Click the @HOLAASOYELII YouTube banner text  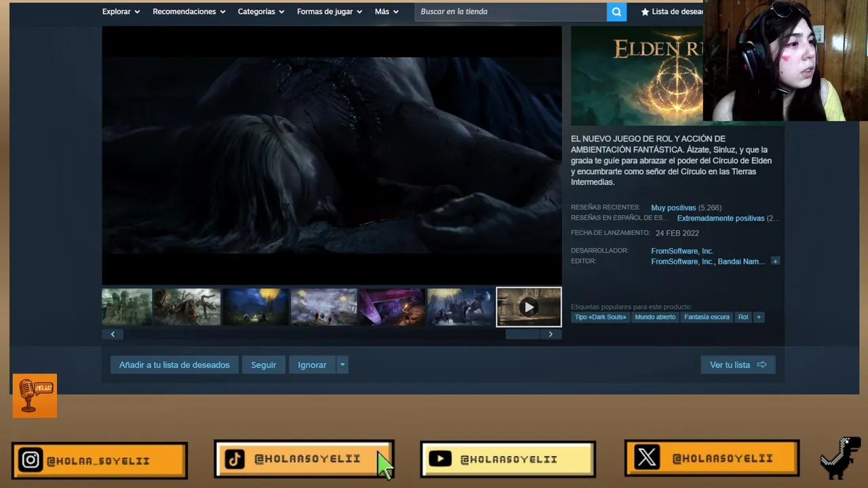509,460
